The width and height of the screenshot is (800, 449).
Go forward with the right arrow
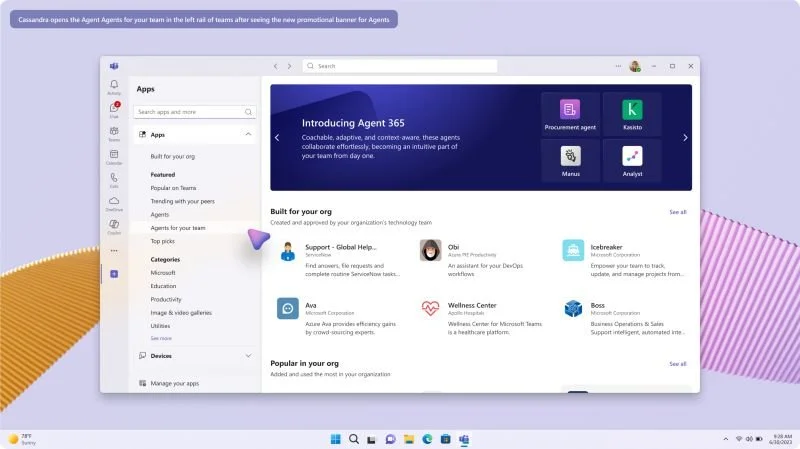tap(289, 66)
